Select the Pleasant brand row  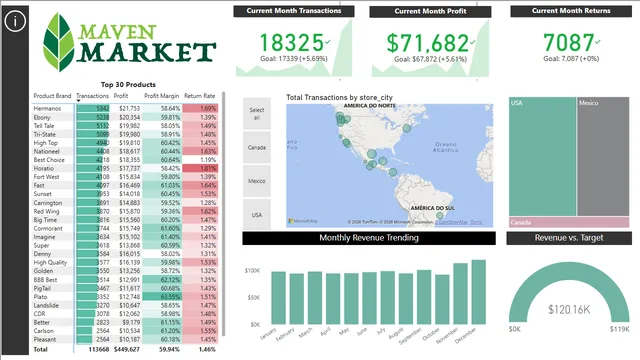(x=125, y=340)
